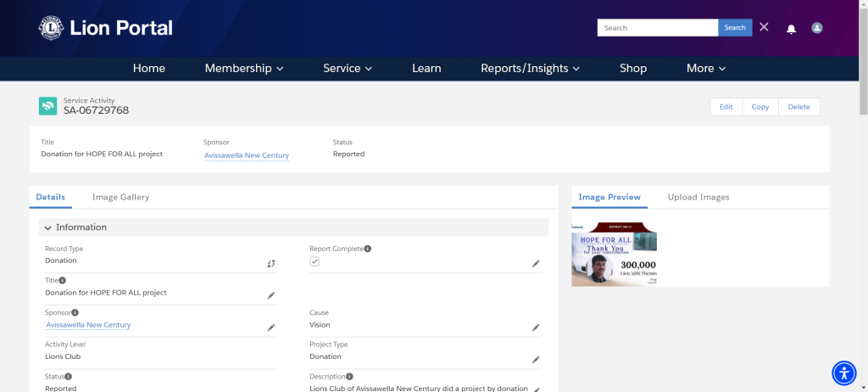This screenshot has height=392, width=868.
Task: Show info tooltip beside Description label
Action: 350,377
